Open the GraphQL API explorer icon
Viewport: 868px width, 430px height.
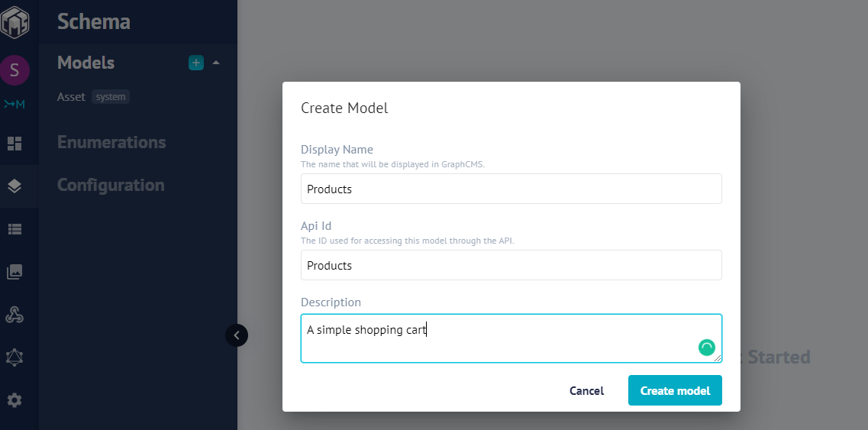pos(15,357)
